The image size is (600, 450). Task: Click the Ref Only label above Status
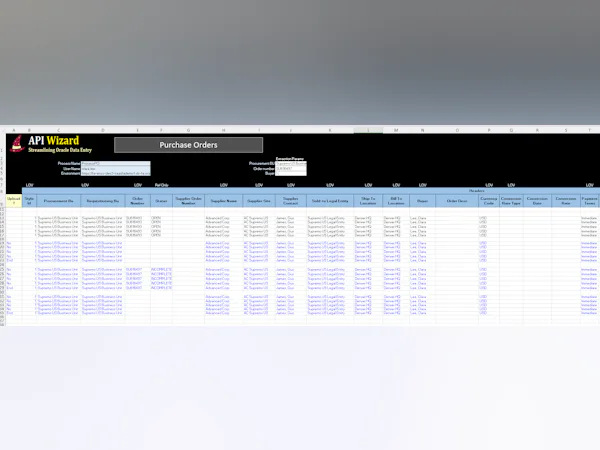click(x=161, y=185)
